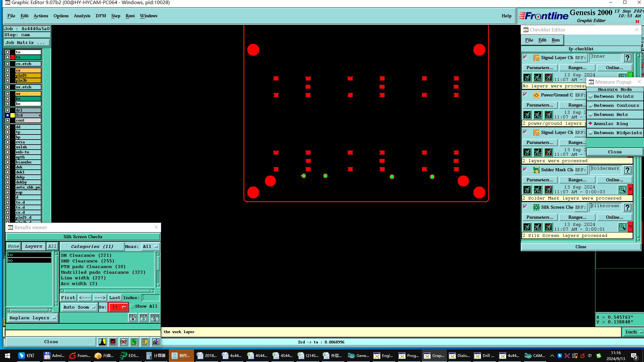Open the Analysis menu
644x362 pixels.
pyautogui.click(x=82, y=16)
